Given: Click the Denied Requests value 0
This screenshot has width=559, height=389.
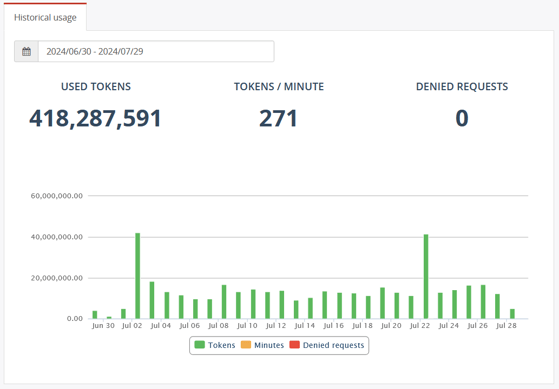Looking at the screenshot, I should point(462,118).
